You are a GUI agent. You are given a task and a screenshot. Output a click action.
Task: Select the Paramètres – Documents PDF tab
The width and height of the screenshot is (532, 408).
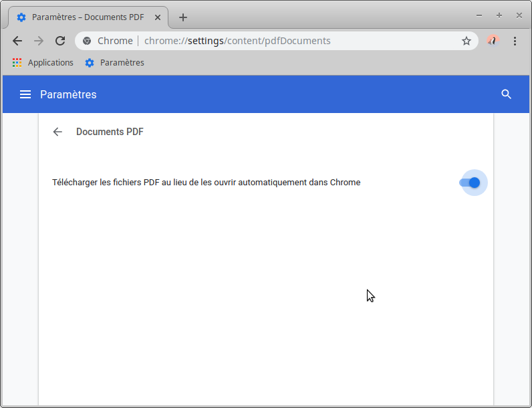[87, 17]
